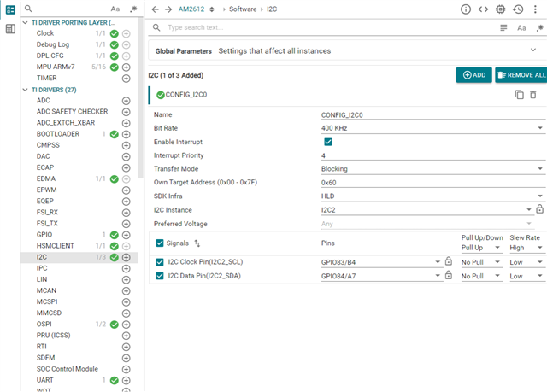Add a GPIO instance with plus icon
This screenshot has height=392, width=547.
(x=126, y=235)
